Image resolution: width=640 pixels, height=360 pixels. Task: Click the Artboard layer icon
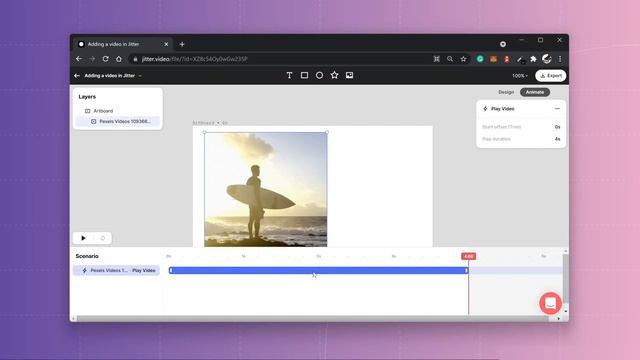pos(87,111)
